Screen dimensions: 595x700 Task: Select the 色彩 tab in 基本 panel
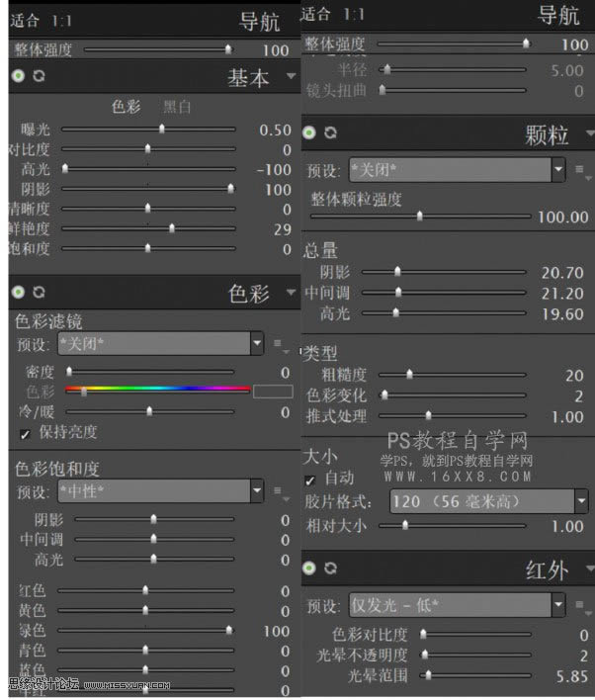click(x=125, y=107)
